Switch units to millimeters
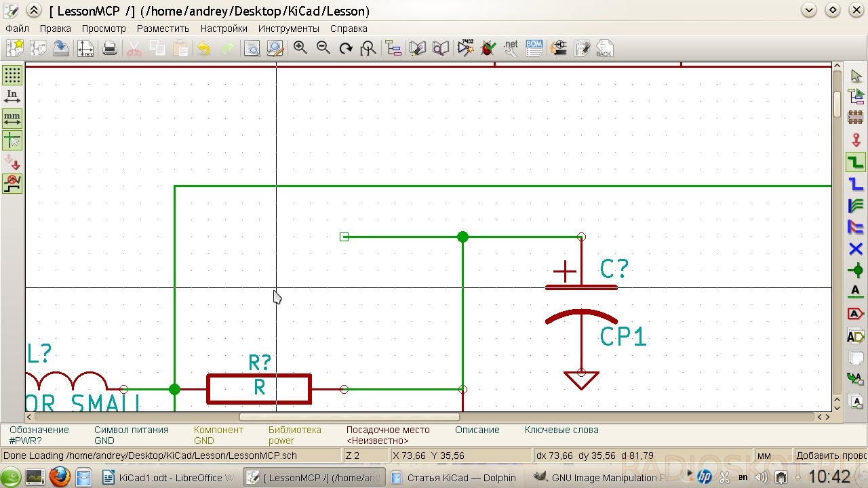 (x=12, y=119)
